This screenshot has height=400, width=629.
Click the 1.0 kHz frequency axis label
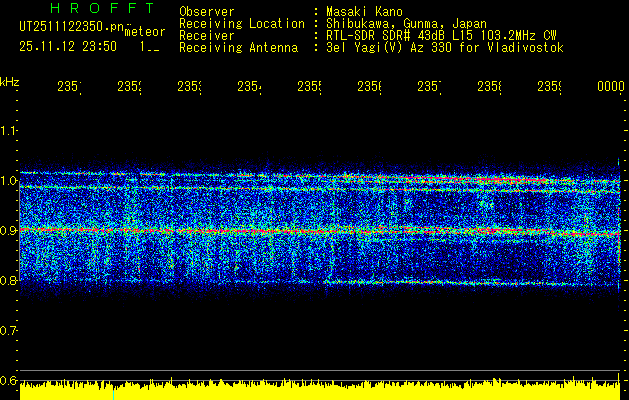pos(8,181)
